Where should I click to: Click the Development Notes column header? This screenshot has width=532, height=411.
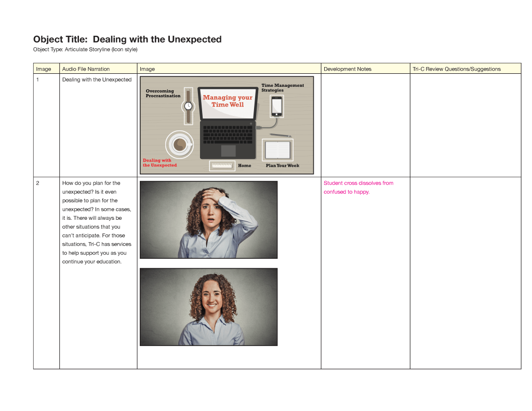[347, 69]
